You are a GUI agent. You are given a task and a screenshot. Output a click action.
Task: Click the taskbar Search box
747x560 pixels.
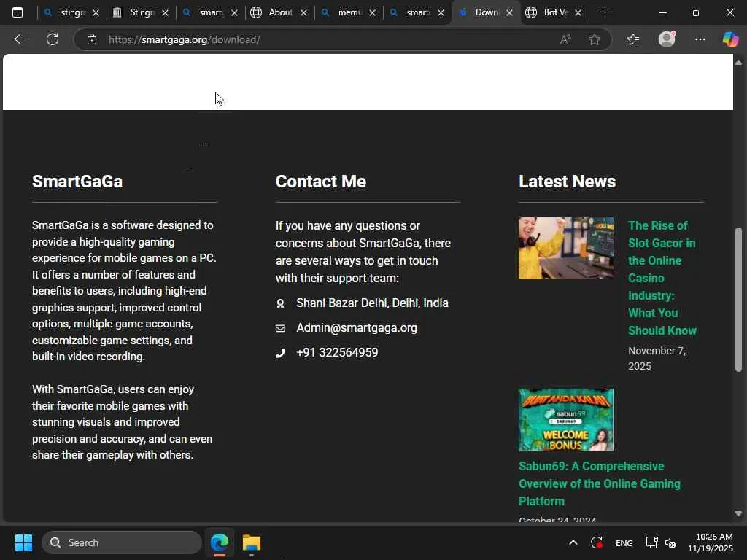coord(122,542)
